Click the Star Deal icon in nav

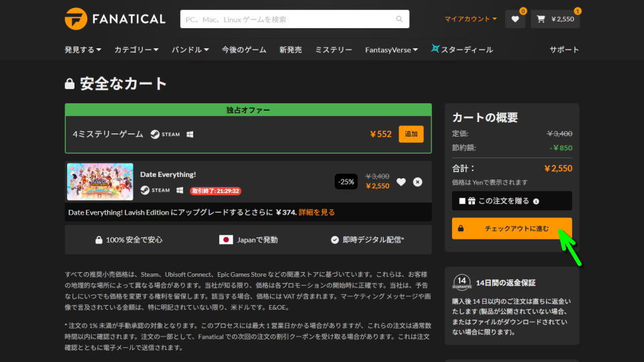(435, 49)
